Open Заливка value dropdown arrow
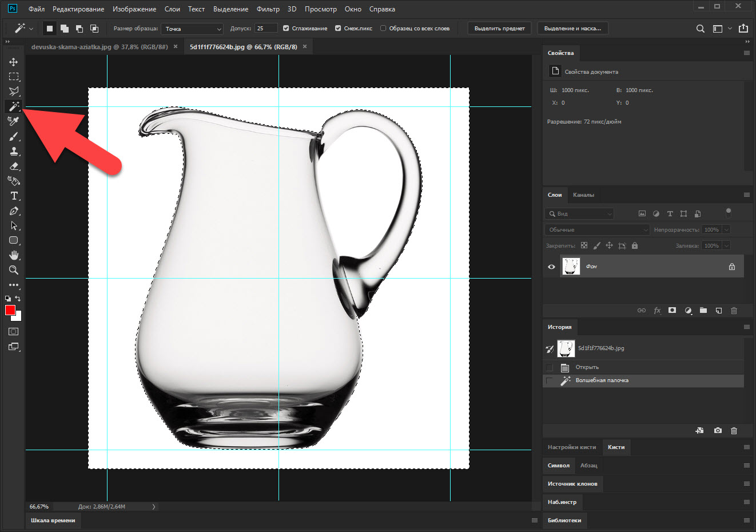756x532 pixels. click(726, 245)
